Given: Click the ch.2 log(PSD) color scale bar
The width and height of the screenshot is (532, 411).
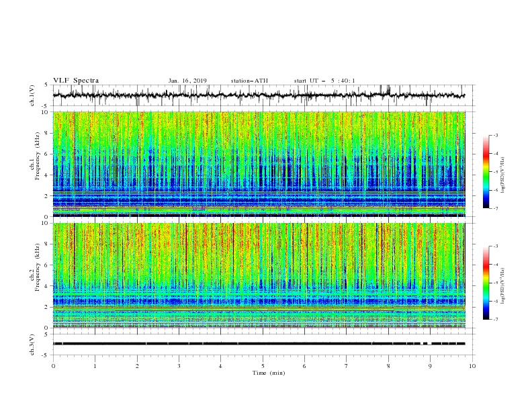Looking at the screenshot, I should tap(486, 283).
